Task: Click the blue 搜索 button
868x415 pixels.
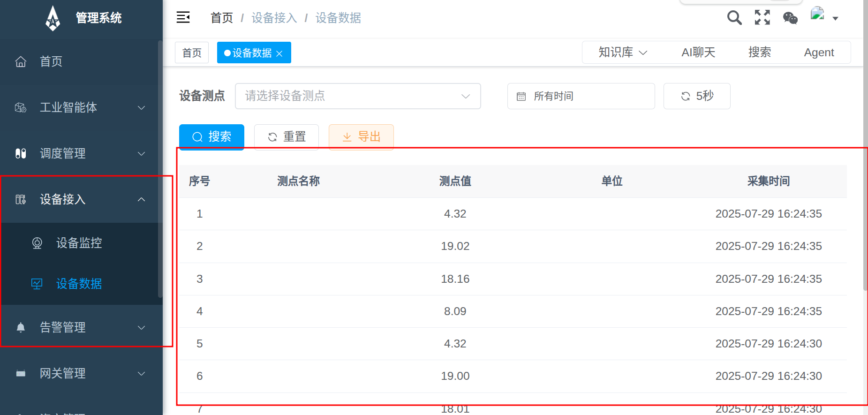Action: tap(211, 137)
